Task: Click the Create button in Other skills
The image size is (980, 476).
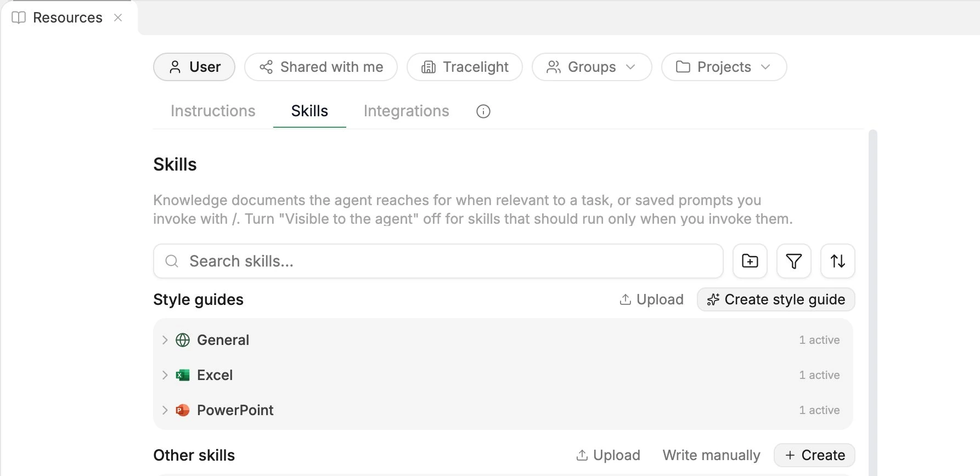Action: 814,455
